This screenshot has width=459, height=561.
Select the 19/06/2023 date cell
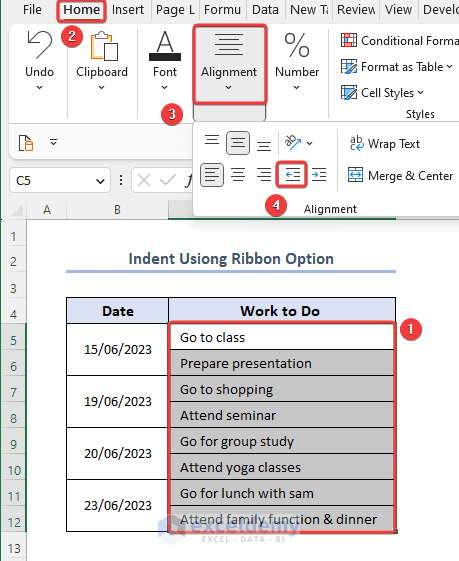click(117, 401)
